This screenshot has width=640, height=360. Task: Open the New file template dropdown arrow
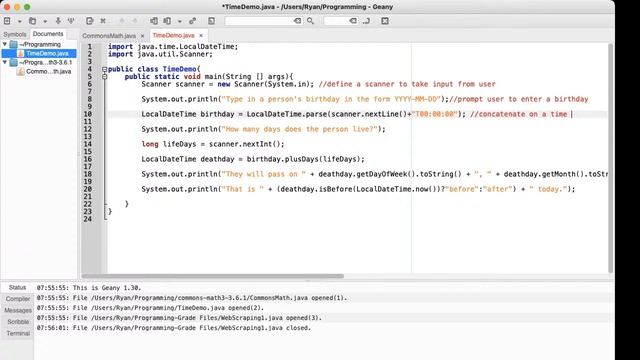[x=19, y=21]
